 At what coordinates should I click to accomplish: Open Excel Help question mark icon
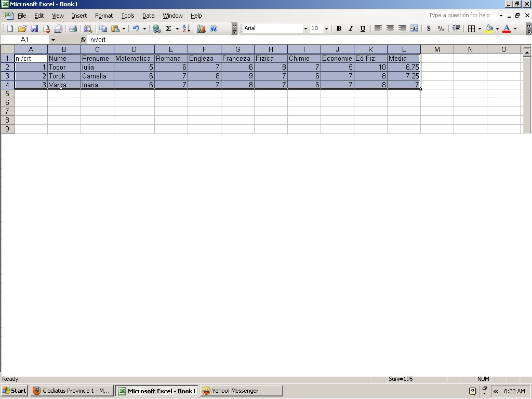pyautogui.click(x=214, y=29)
